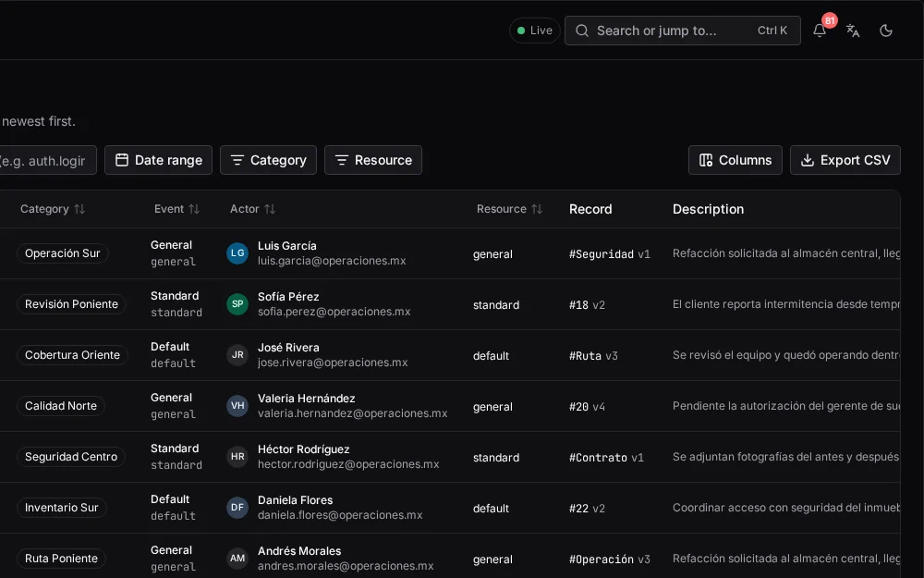Click email luis.garcia@operaciones.mx
924x578 pixels.
pos(332,261)
